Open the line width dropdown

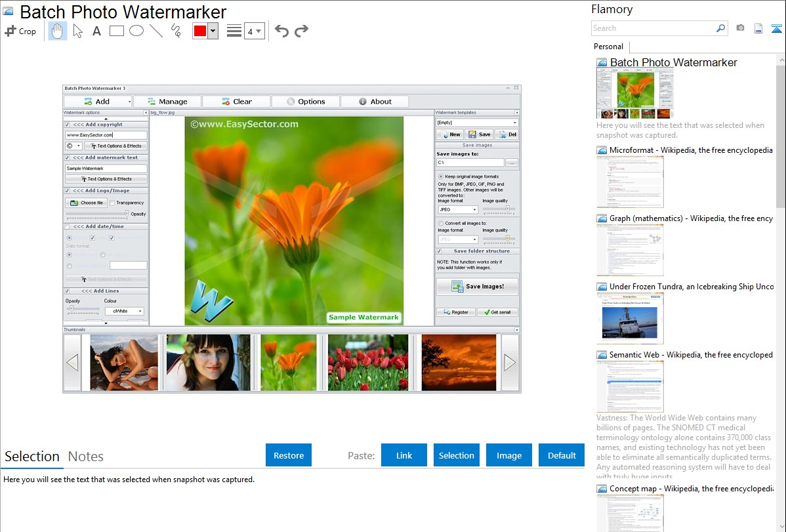click(x=254, y=31)
